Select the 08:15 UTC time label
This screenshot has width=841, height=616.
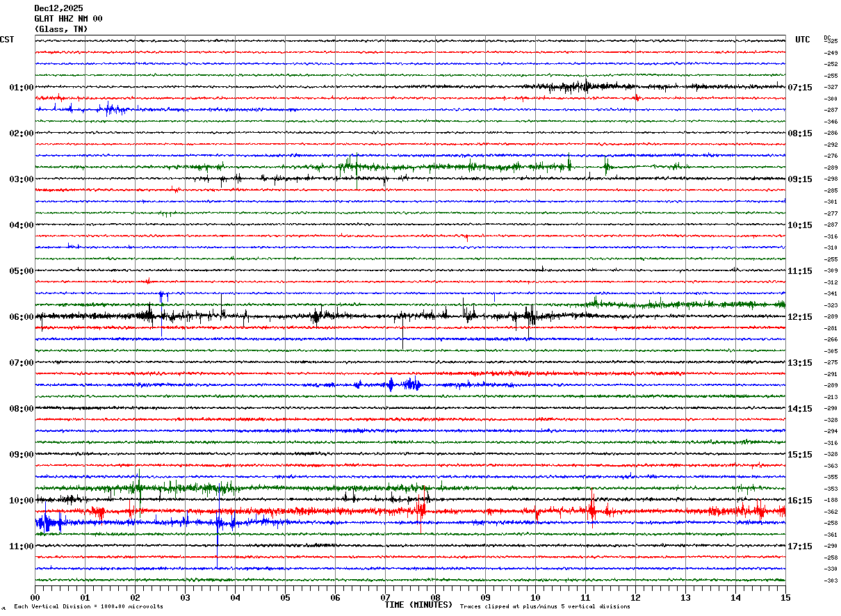pos(800,133)
